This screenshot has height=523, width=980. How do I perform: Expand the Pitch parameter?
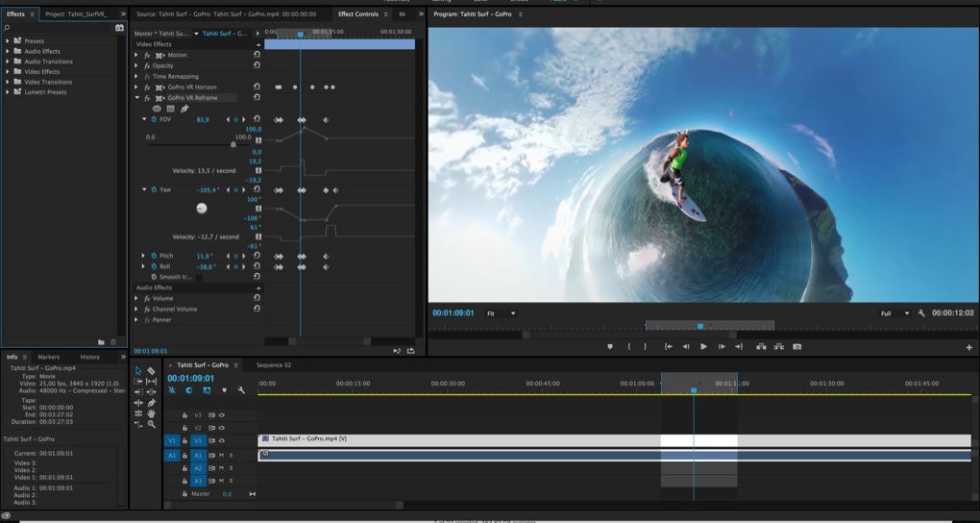(144, 256)
